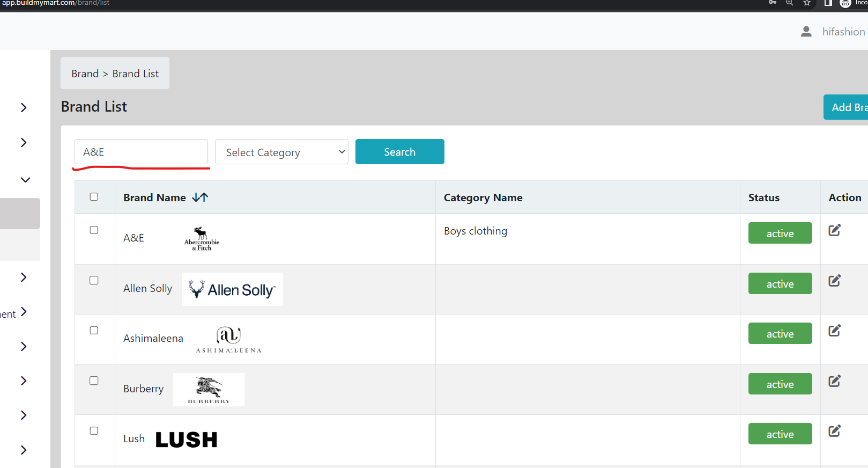Click the saved passwords key icon
This screenshot has height=468, width=868.
(773, 3)
